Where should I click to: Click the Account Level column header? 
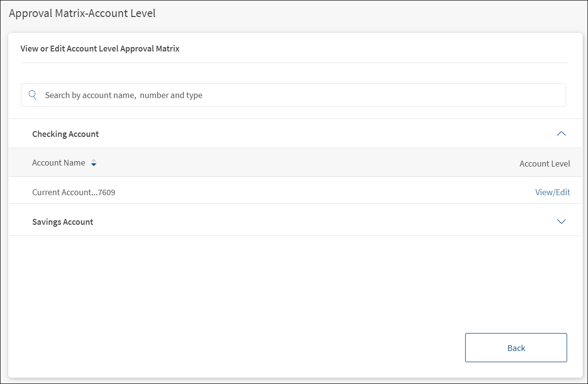(545, 164)
